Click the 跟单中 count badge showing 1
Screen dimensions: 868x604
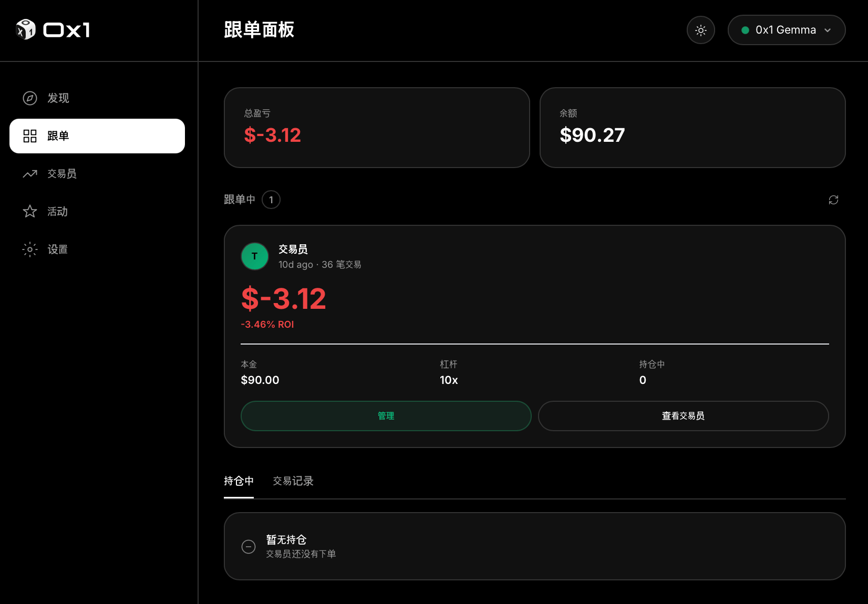[x=271, y=200]
